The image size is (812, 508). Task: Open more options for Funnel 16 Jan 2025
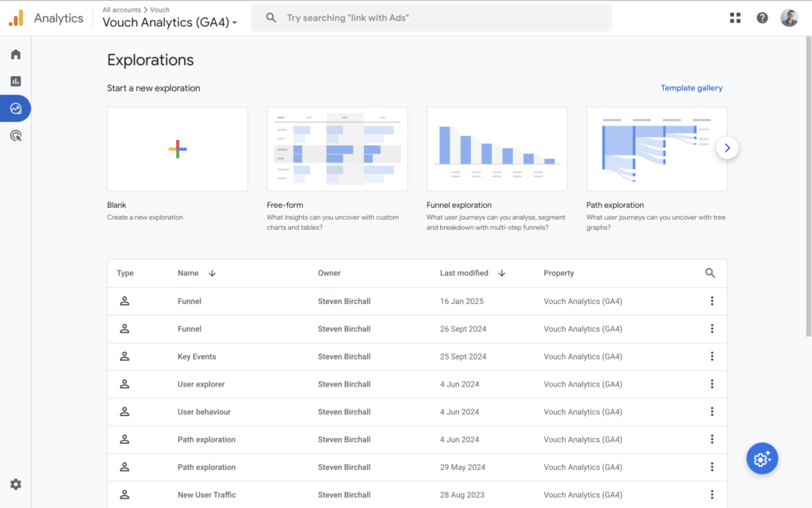(x=712, y=301)
